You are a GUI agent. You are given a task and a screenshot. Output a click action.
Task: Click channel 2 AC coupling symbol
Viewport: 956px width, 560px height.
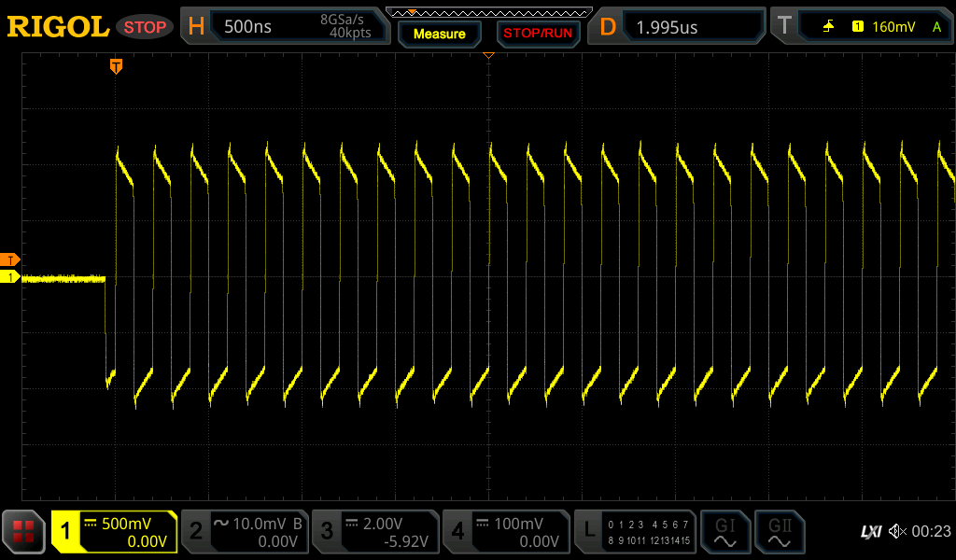click(x=220, y=523)
